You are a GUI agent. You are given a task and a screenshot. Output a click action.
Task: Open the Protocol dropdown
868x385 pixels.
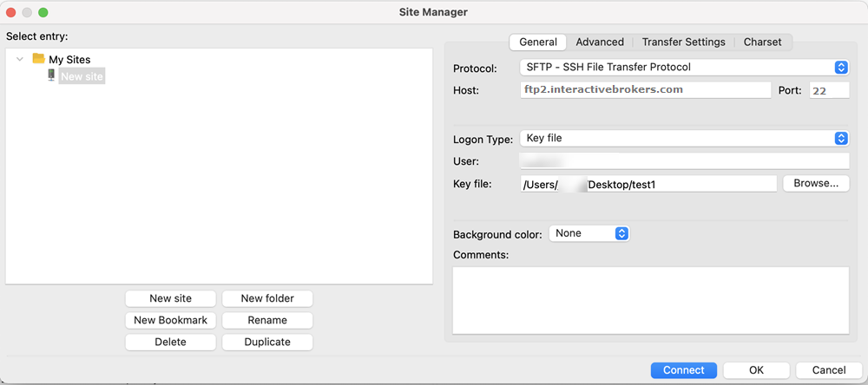684,68
